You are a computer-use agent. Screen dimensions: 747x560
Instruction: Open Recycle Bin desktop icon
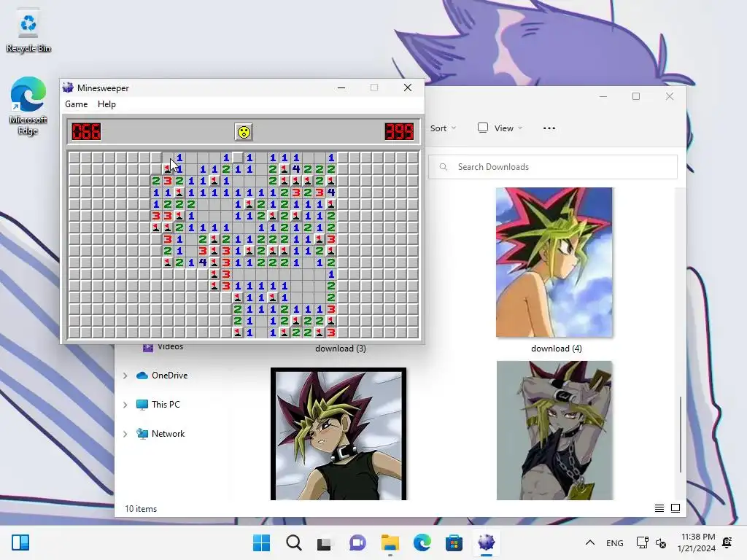(28, 31)
